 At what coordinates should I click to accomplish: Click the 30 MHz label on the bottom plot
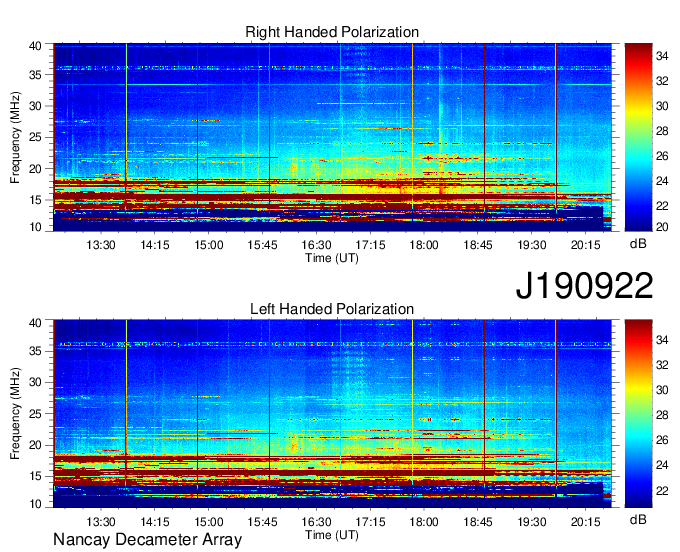[36, 382]
